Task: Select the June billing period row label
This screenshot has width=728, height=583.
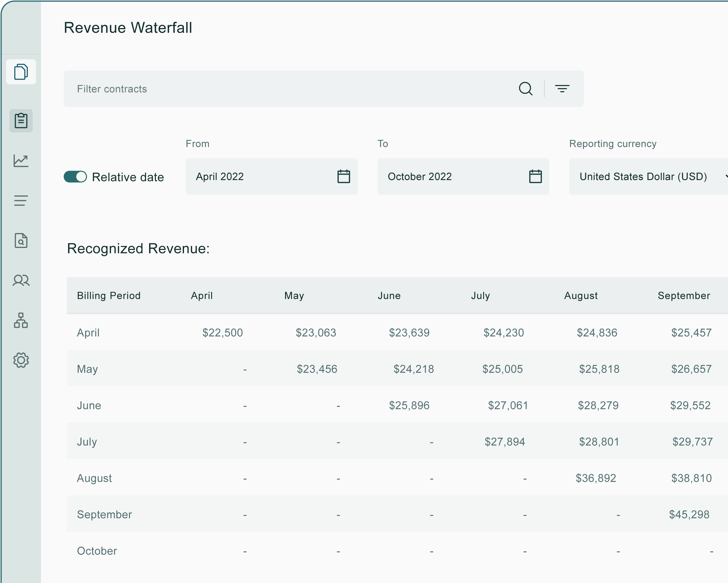Action: click(x=89, y=405)
